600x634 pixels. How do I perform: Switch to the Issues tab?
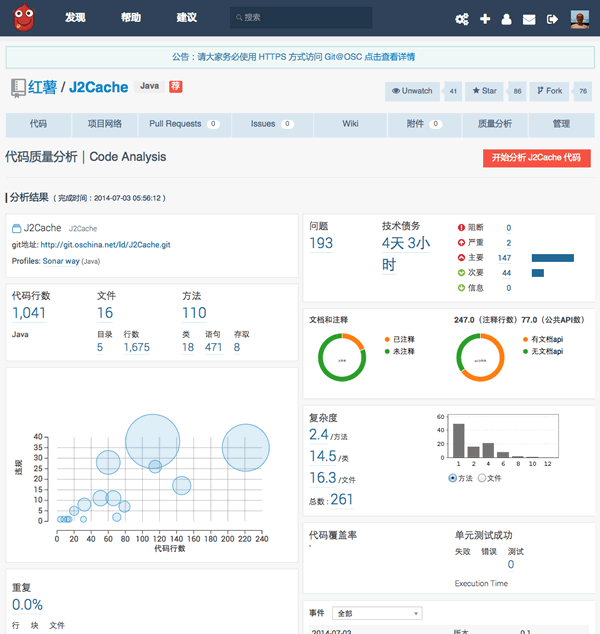click(272, 124)
